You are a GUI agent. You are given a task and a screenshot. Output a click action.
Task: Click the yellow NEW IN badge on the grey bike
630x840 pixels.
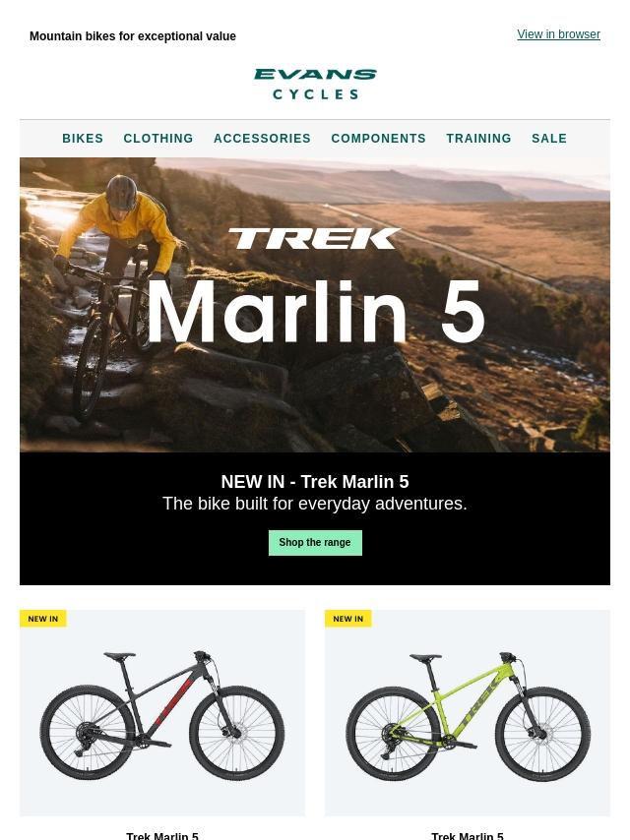[43, 619]
